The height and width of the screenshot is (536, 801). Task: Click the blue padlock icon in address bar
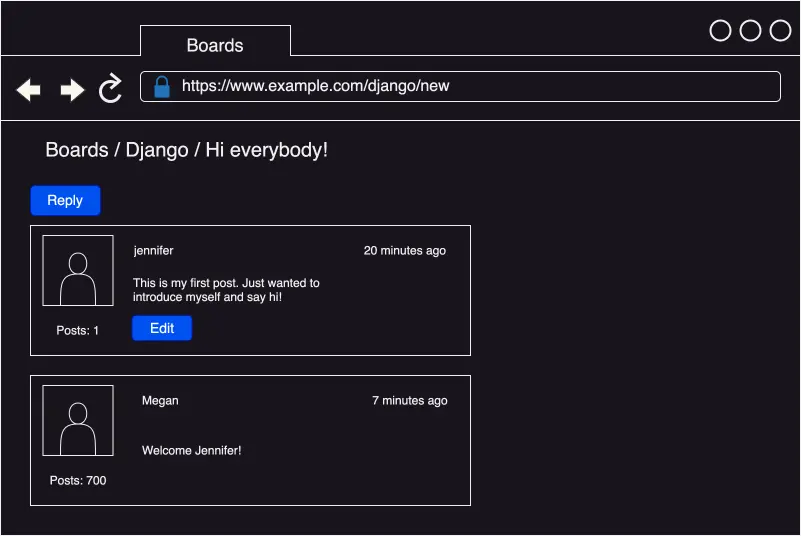162,87
